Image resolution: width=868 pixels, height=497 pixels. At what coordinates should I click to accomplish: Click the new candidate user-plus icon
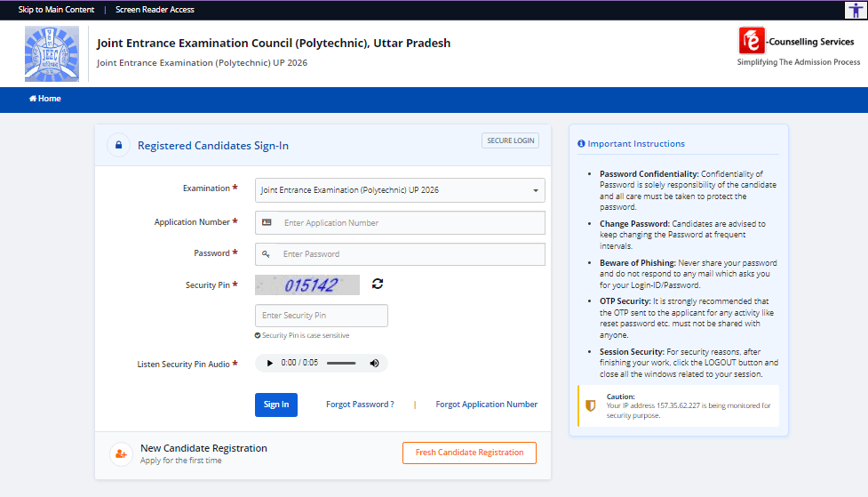click(120, 453)
